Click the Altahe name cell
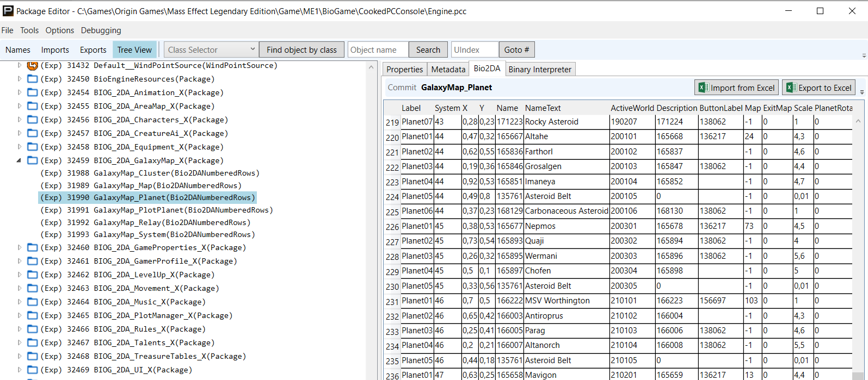The image size is (868, 380). (x=567, y=136)
